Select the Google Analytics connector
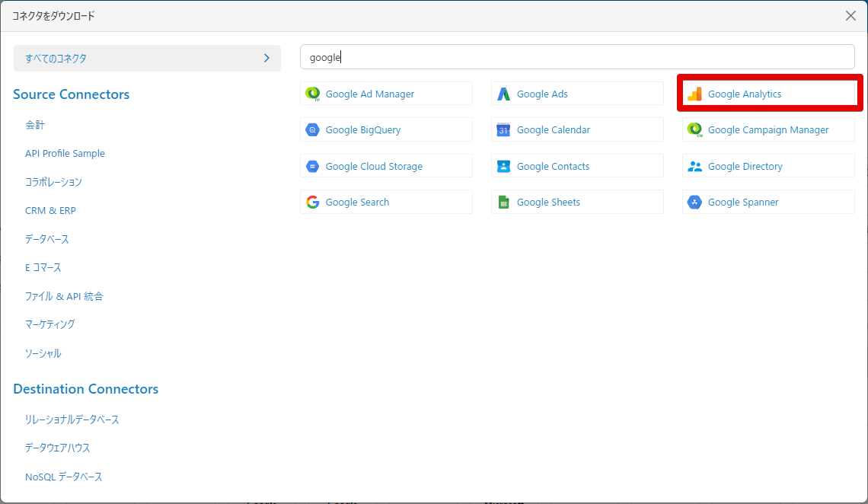 769,94
